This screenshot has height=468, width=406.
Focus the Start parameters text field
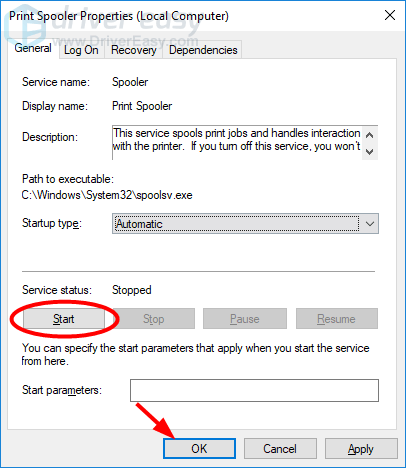tap(254, 390)
